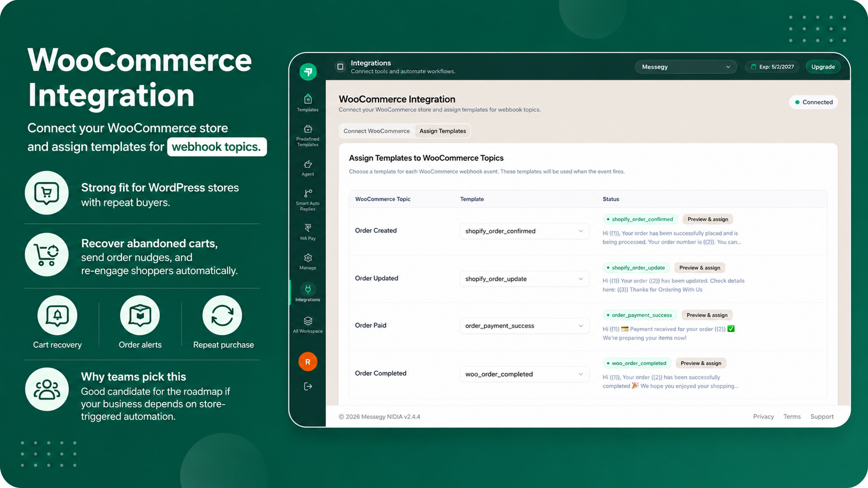
Task: Click the Template column header
Action: pyautogui.click(x=472, y=199)
